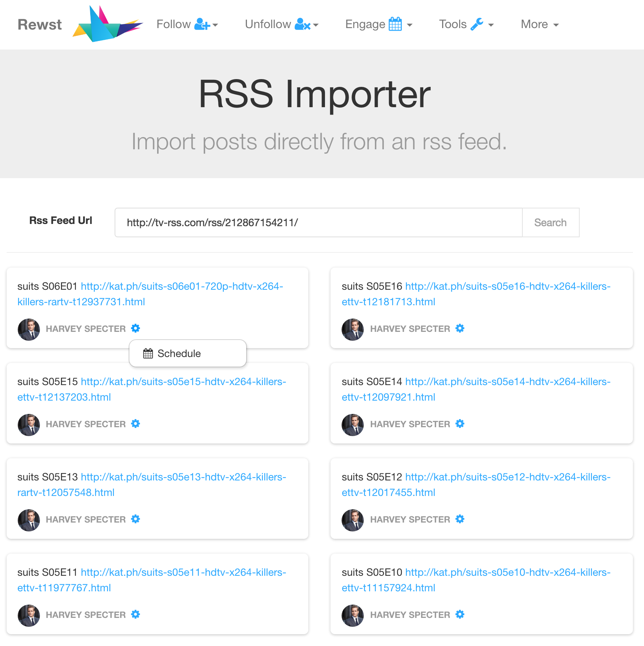644x646 pixels.
Task: Click HARVEY SPECTER name on S05E10 card
Action: tap(410, 615)
